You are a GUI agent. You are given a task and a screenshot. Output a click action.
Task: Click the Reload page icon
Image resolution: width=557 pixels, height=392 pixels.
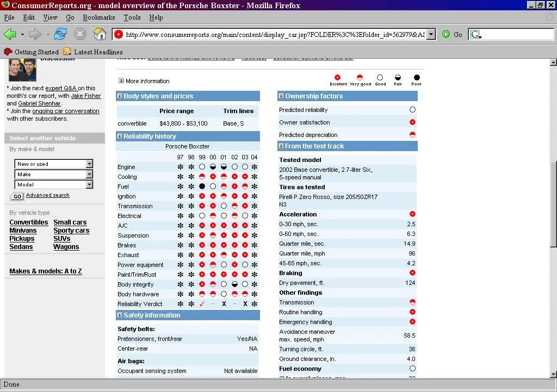pyautogui.click(x=60, y=34)
